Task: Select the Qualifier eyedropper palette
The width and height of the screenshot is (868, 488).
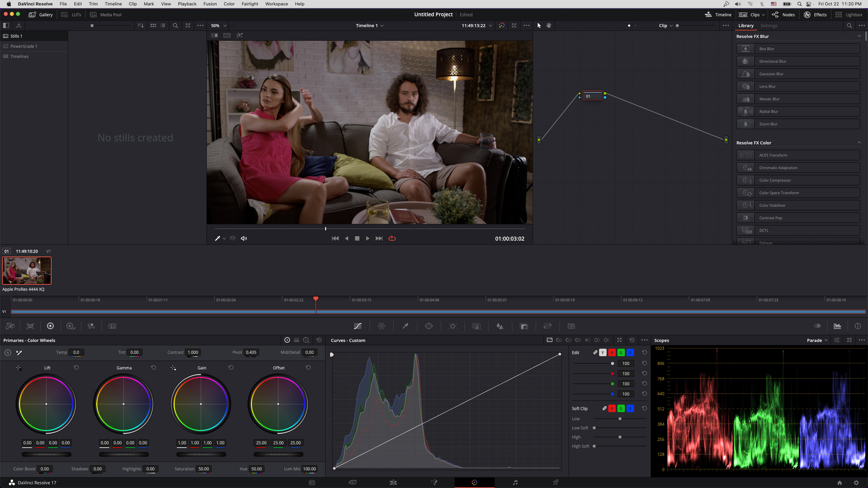Action: pyautogui.click(x=405, y=326)
